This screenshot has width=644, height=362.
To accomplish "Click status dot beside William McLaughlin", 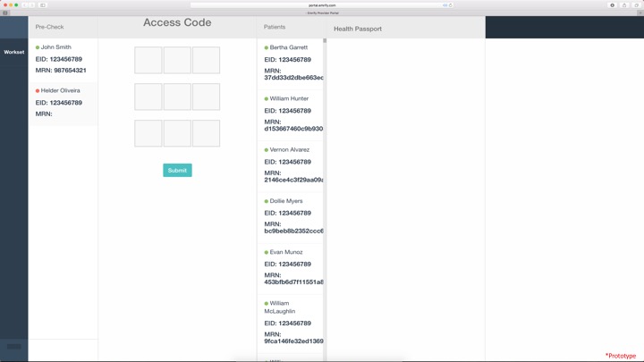I will click(267, 304).
